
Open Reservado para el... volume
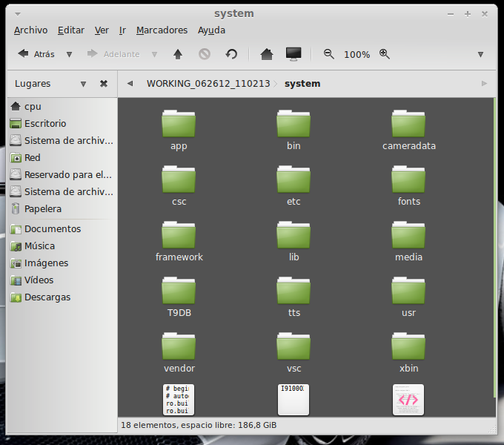(62, 174)
